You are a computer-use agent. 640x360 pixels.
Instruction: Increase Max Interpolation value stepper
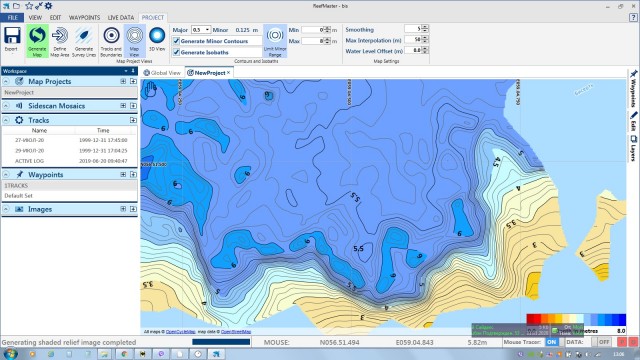point(425,38)
